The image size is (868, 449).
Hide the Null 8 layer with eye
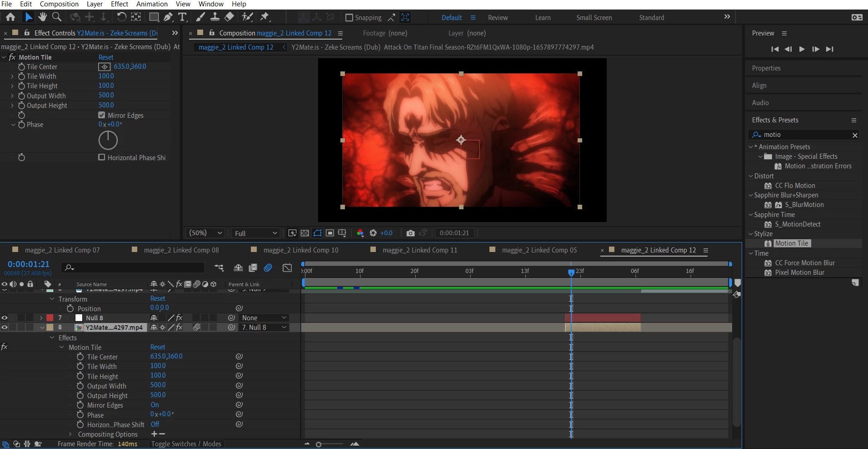click(5, 318)
